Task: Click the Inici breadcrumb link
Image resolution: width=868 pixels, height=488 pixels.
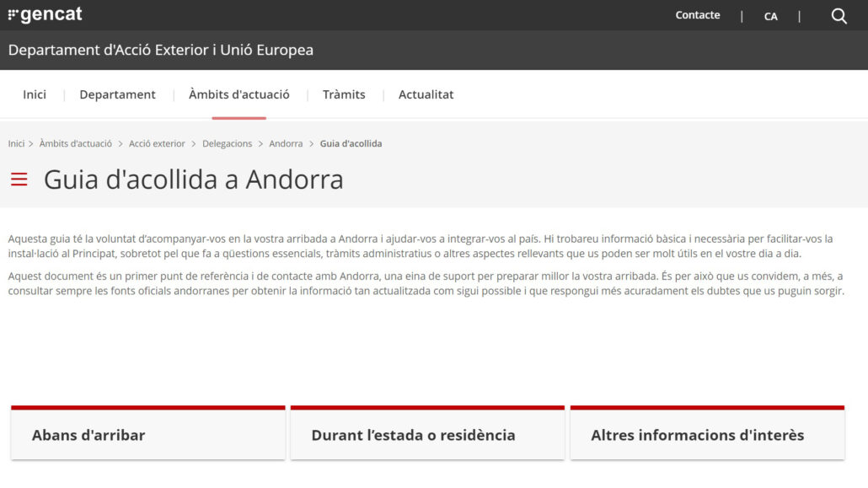Action: [x=16, y=143]
